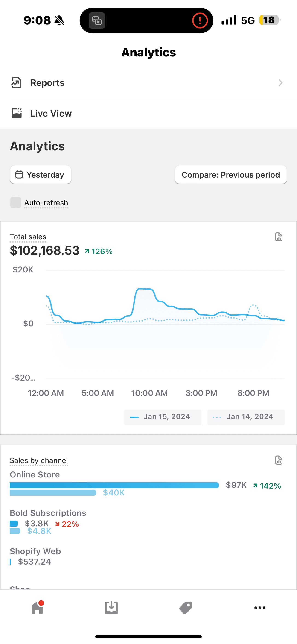Open the Compare: Previous period selector
Viewport: 297px width, 644px height.
[231, 175]
